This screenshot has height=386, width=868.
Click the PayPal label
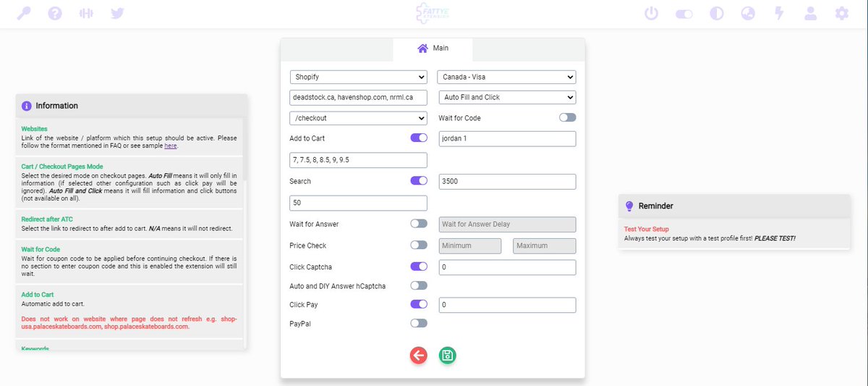point(299,324)
